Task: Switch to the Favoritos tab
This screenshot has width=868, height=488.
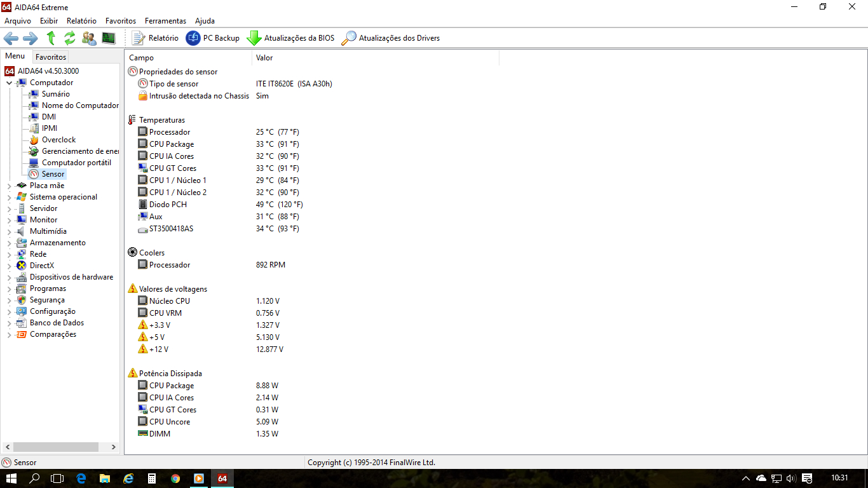Action: pos(51,57)
